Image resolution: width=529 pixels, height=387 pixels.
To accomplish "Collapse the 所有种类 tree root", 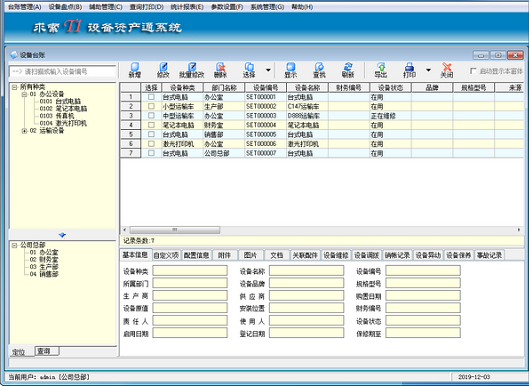I will [15, 87].
